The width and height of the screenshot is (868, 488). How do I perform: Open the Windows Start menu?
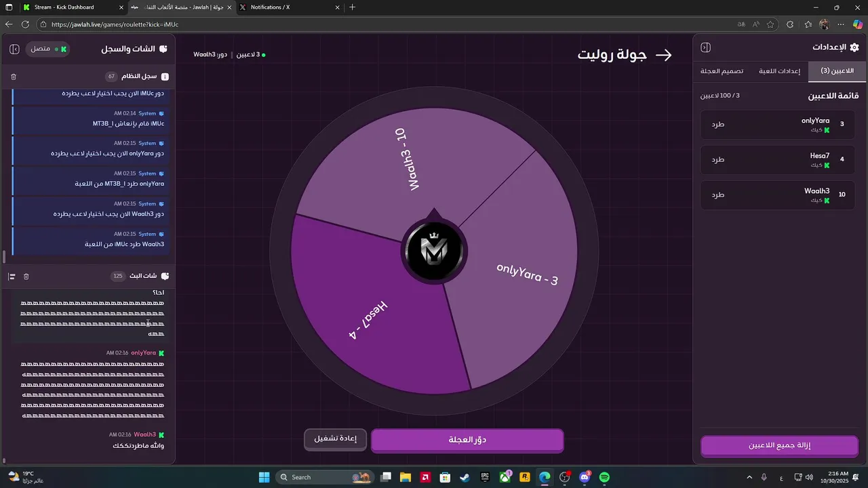pos(264,477)
